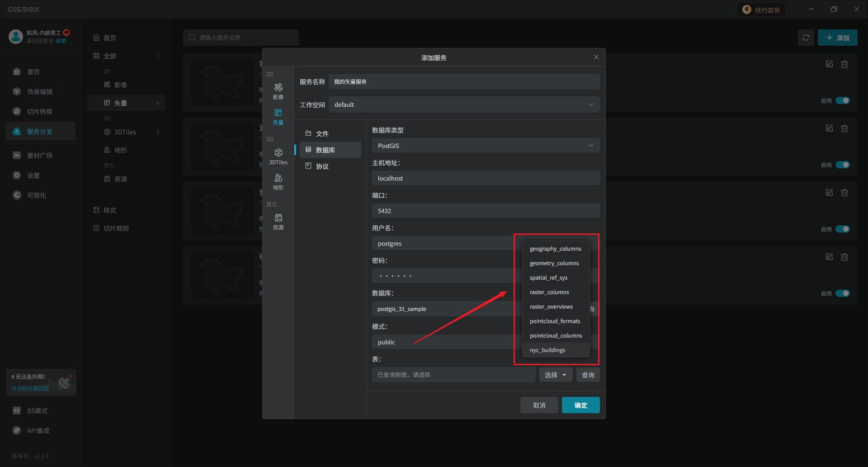The height and width of the screenshot is (467, 868).
Task: Disable the third service 启用 switch
Action: point(842,229)
